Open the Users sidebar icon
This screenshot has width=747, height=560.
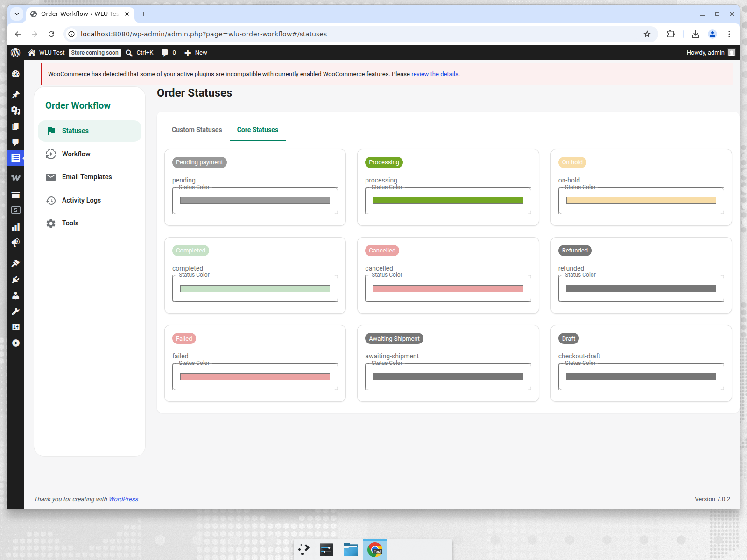click(15, 295)
